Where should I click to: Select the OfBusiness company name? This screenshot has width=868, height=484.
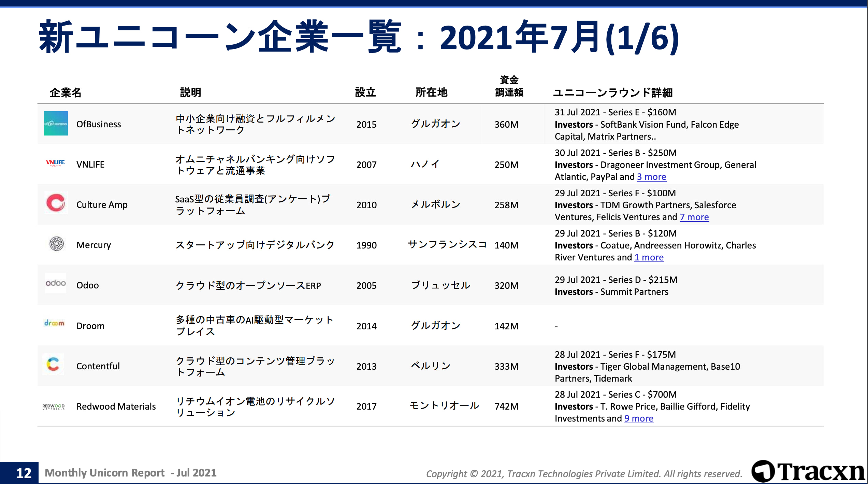pyautogui.click(x=99, y=124)
